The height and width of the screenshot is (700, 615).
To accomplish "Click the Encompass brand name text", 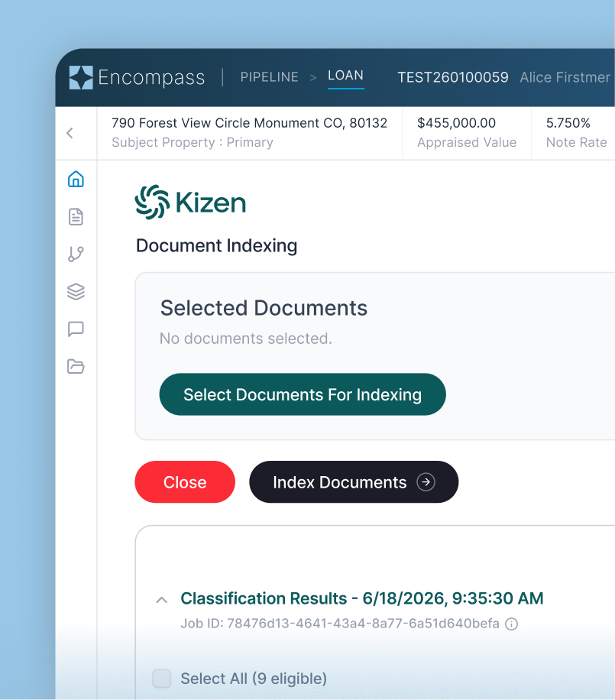I will click(151, 78).
